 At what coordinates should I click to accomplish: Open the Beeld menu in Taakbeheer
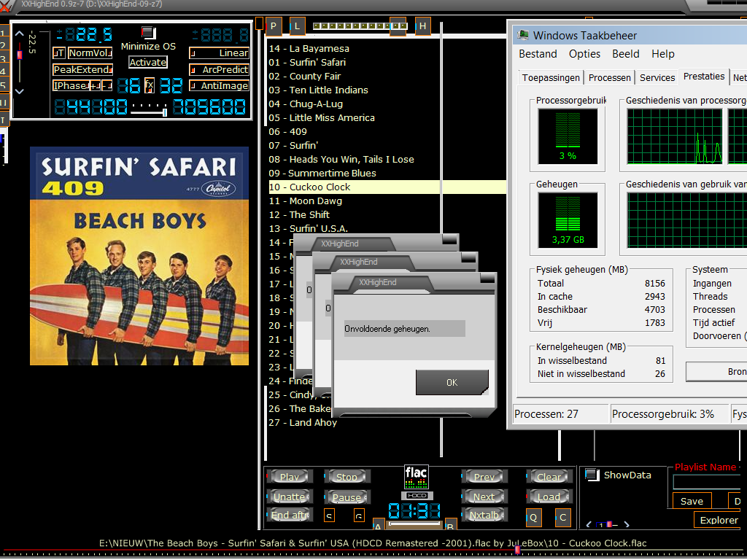[625, 54]
